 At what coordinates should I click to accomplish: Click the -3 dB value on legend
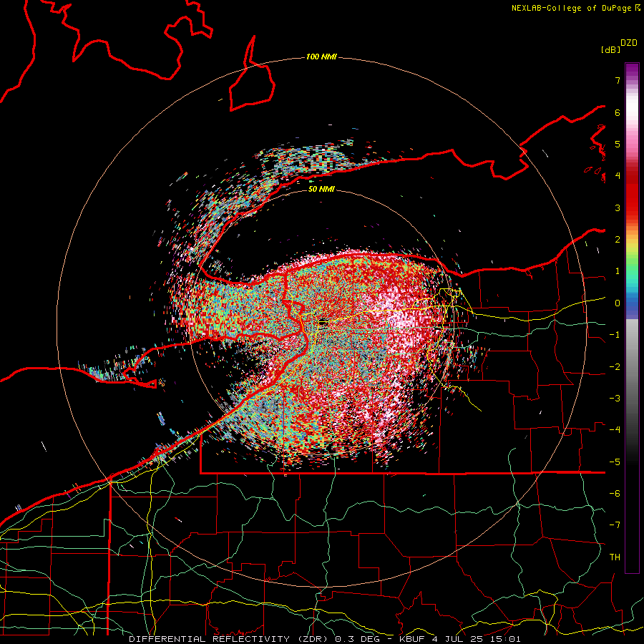click(615, 399)
